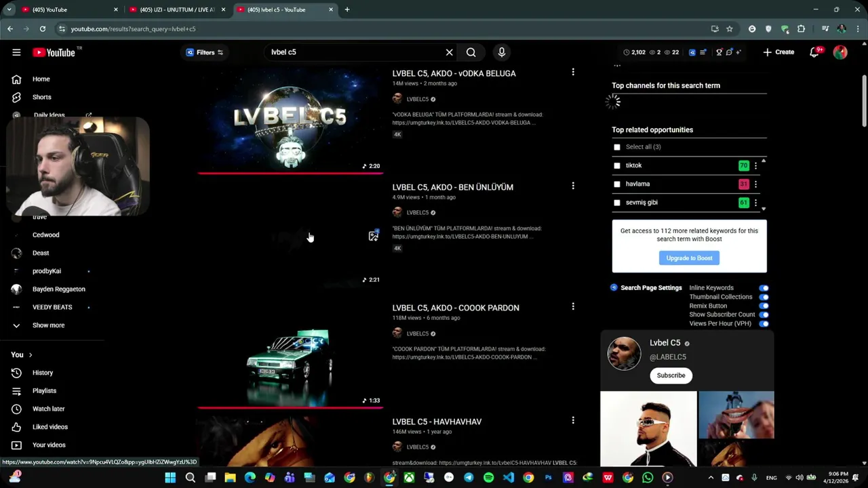Toggle Remix Button switch

point(764,306)
